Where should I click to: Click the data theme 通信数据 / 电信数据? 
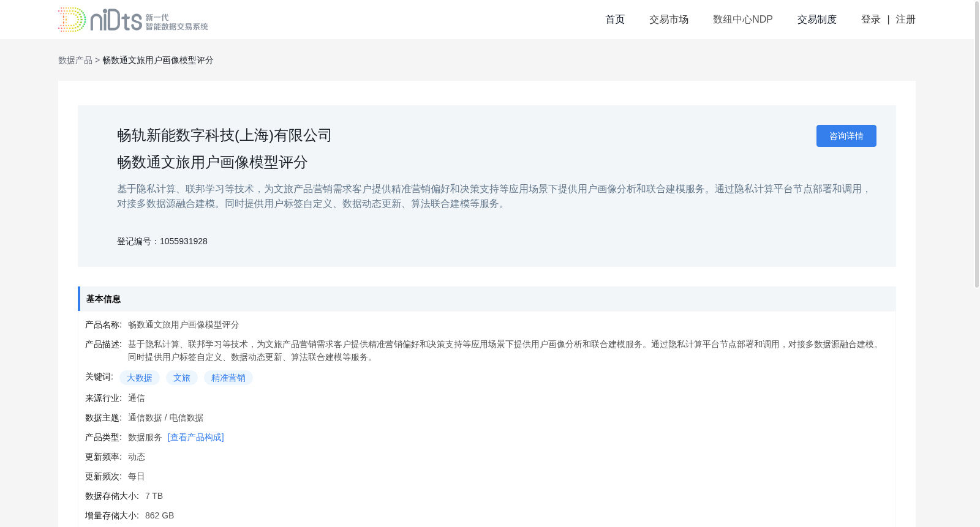coord(166,417)
